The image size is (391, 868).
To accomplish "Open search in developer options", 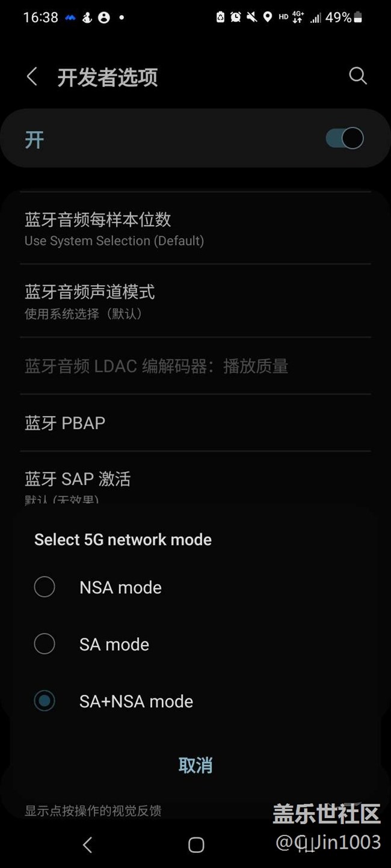I will (x=357, y=76).
